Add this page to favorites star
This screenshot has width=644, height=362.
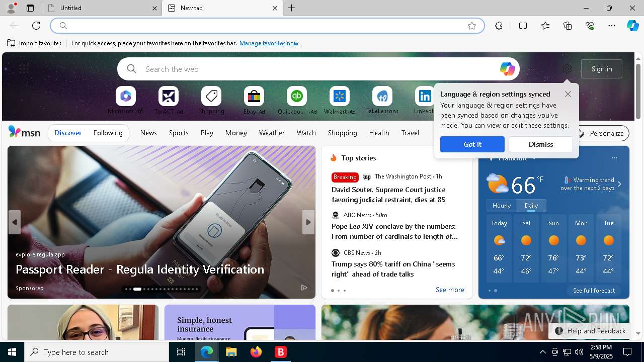click(472, 26)
